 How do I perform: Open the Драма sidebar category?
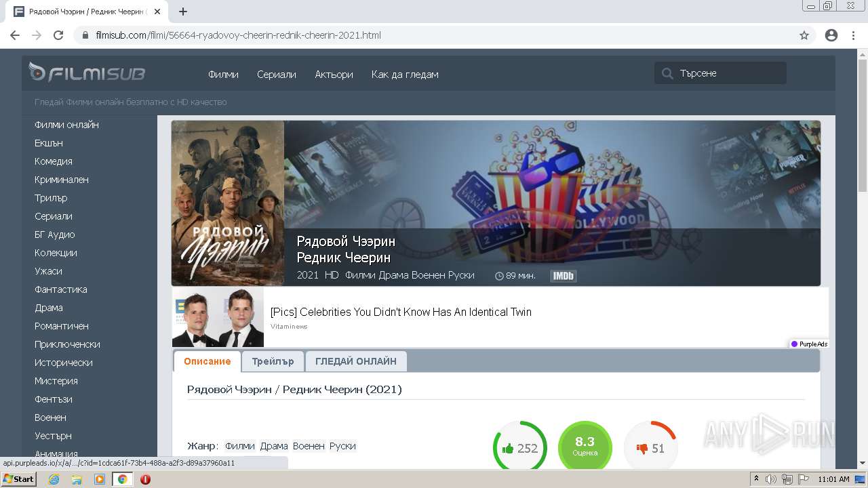pyautogui.click(x=49, y=308)
